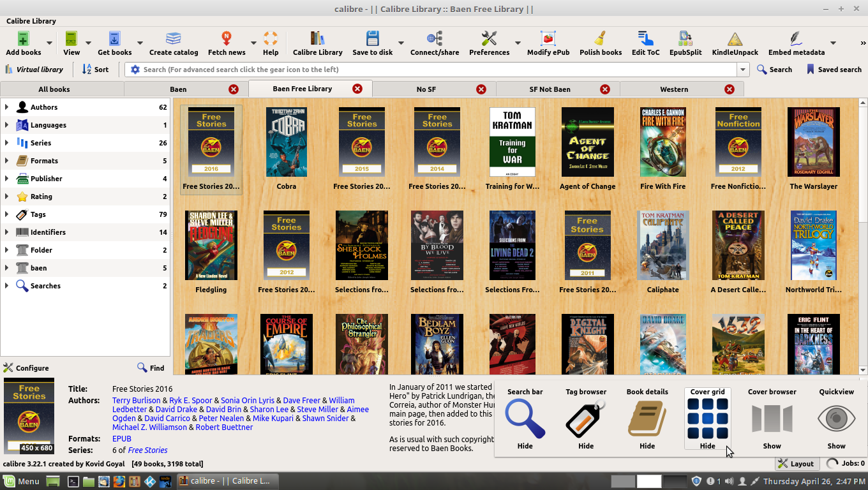Image resolution: width=868 pixels, height=490 pixels.
Task: Open the Connect/share toolbar icon
Action: 435,38
